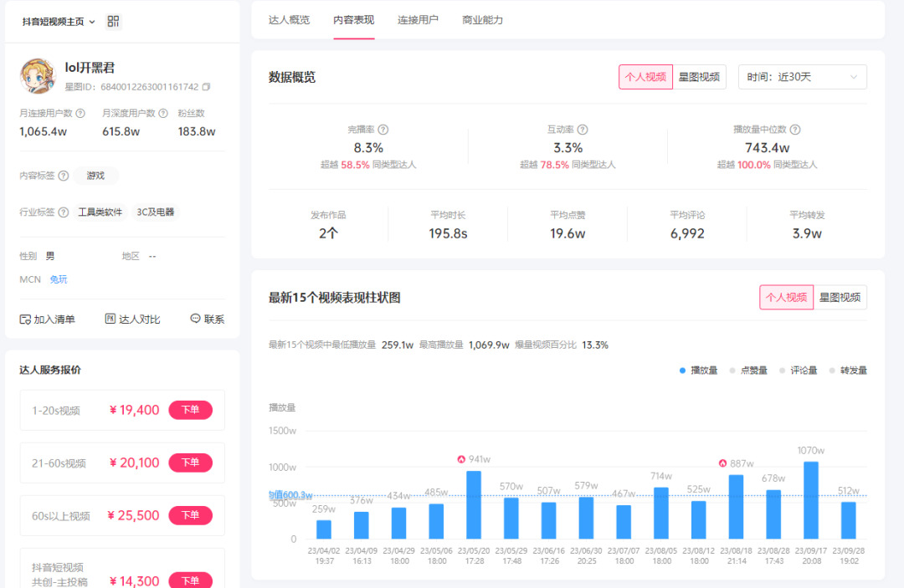Click help icon beside 互动率
Screen dimensions: 904x588
click(x=583, y=130)
